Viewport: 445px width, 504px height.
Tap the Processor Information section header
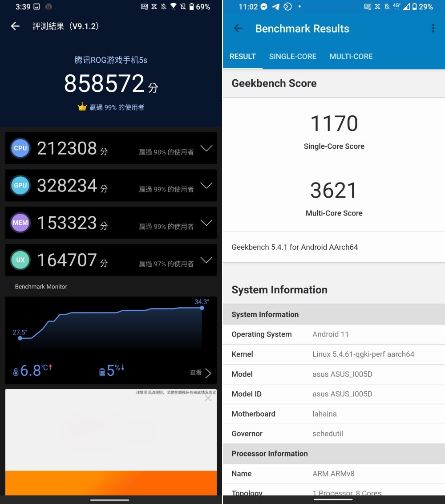334,454
